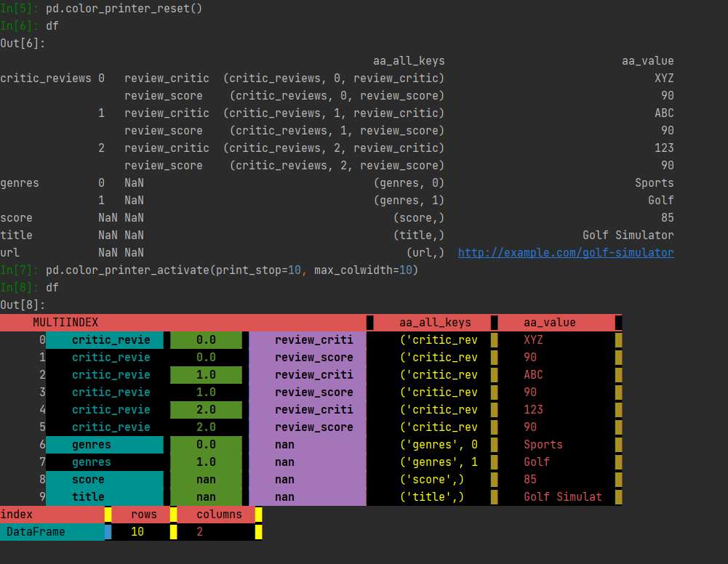The width and height of the screenshot is (728, 564).
Task: Select the teal DataFrame cell
Action: point(36,532)
